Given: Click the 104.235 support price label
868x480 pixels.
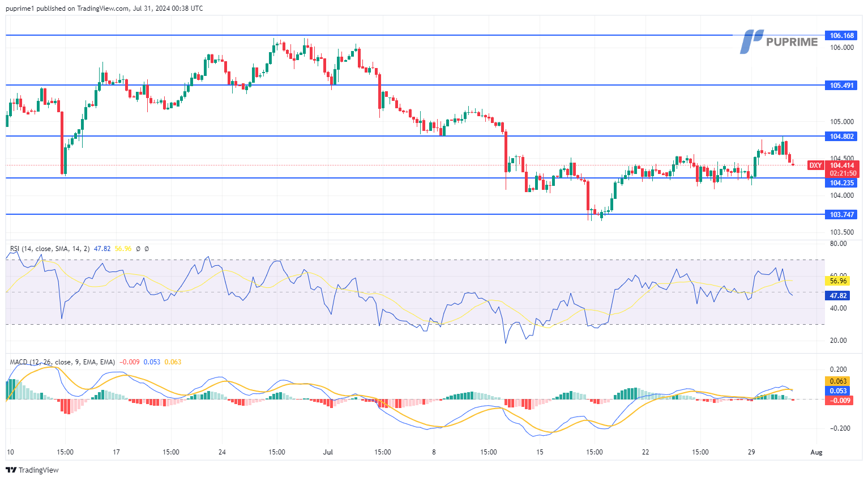Looking at the screenshot, I should click(841, 183).
